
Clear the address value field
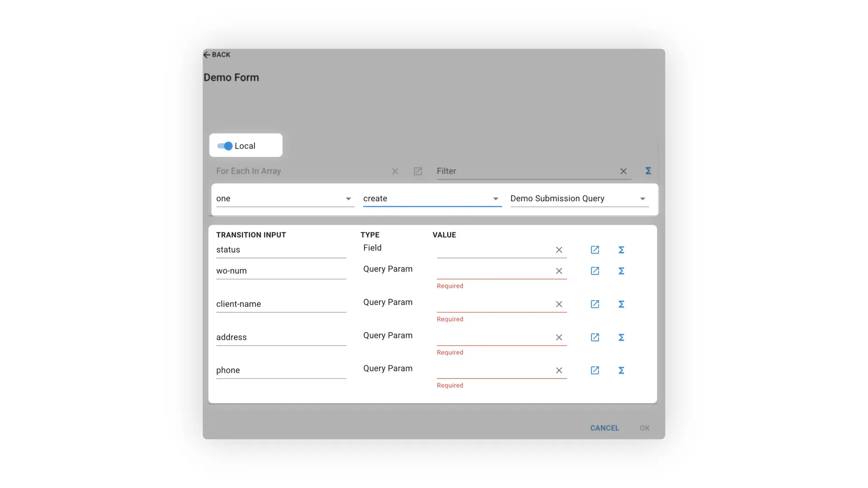point(559,337)
